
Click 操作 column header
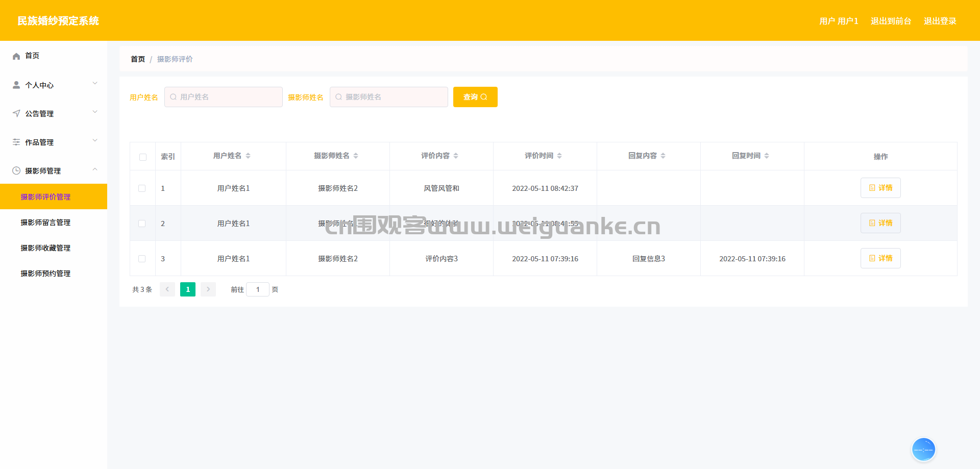880,157
